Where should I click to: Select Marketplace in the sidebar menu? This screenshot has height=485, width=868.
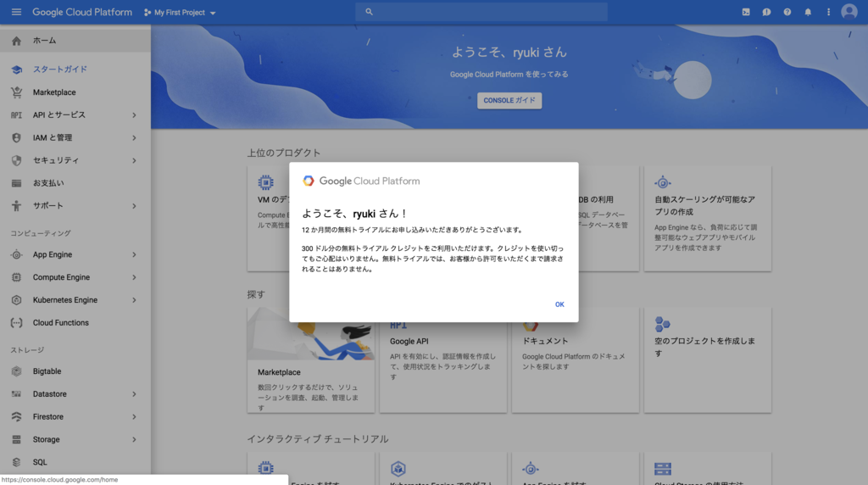click(75, 92)
